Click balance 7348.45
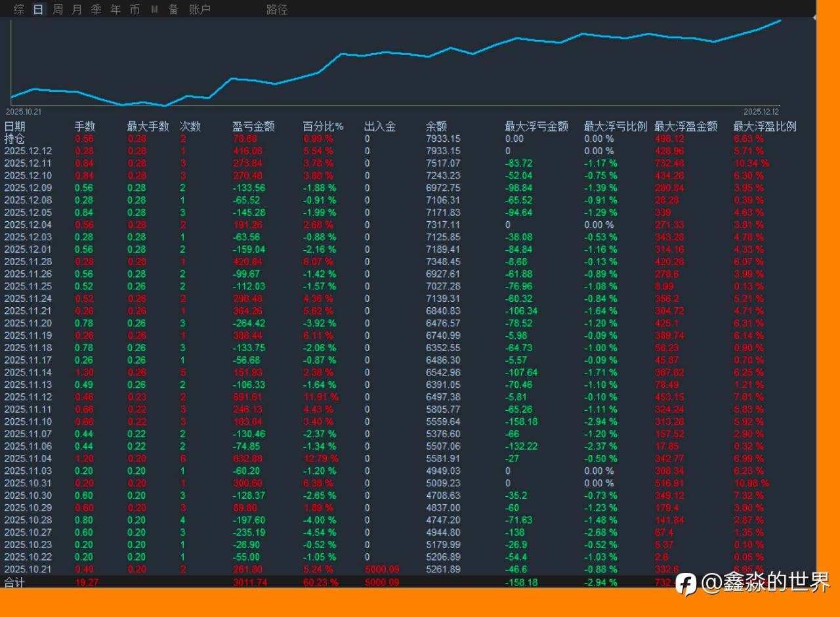Screen dimensions: 840x617 (443, 262)
